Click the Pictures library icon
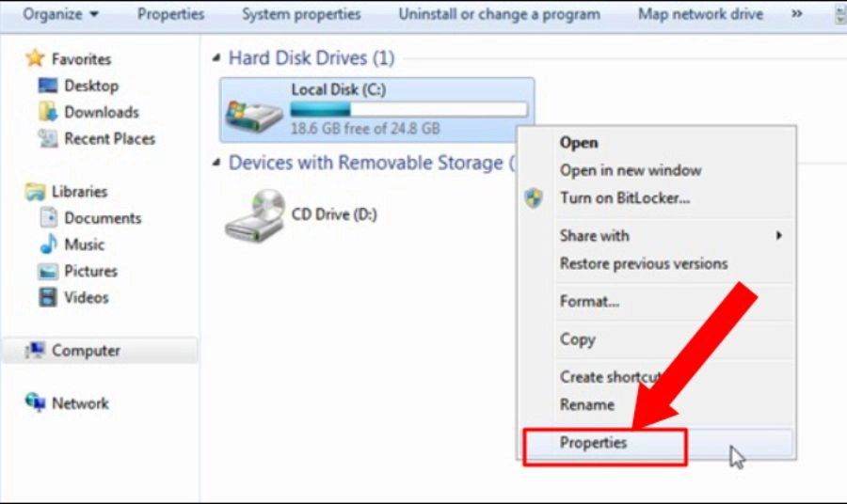 [48, 271]
